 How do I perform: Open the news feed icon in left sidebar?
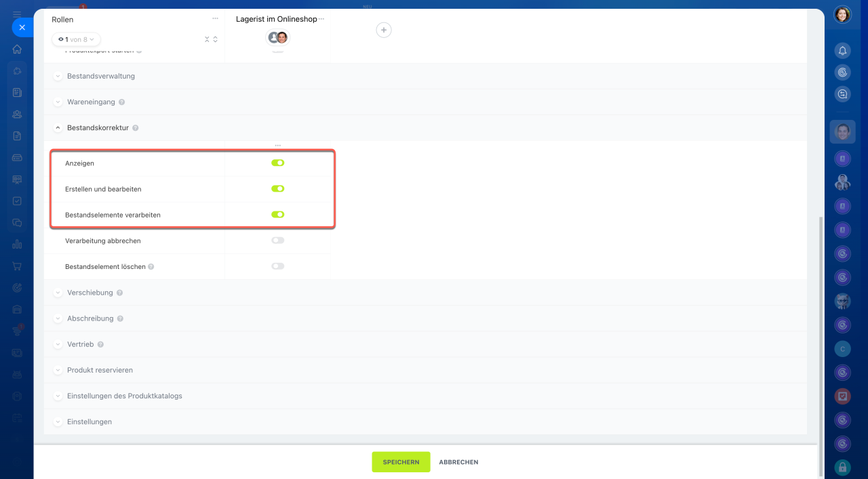17,92
